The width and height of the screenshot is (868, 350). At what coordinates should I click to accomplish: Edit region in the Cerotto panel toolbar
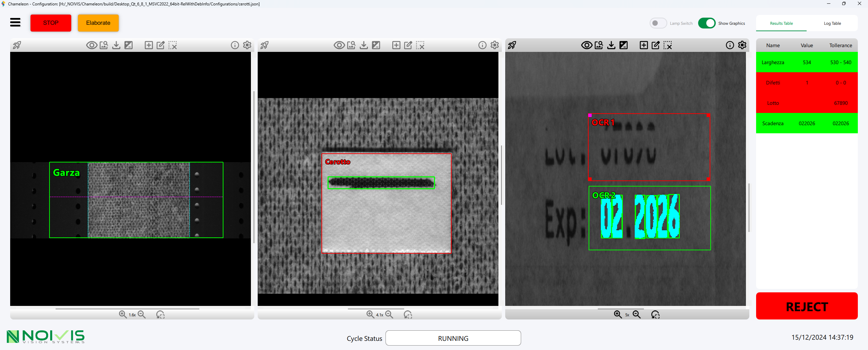click(408, 45)
